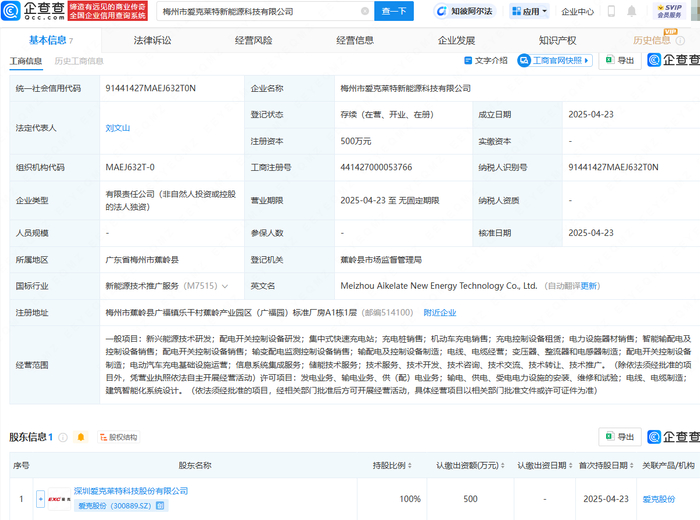700x520 pixels.
Task: Export 工商信息 with 导出 button
Action: (620, 61)
